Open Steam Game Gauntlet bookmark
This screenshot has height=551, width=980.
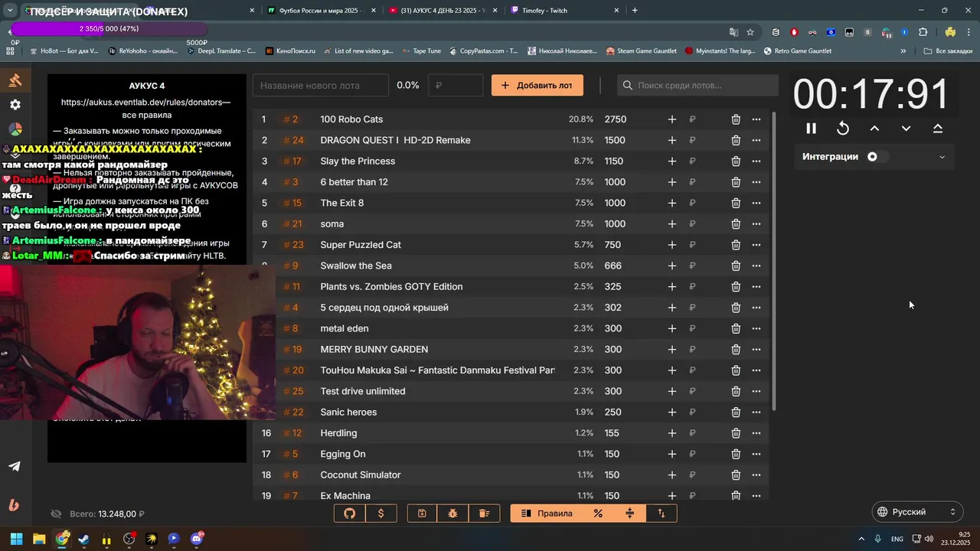pos(641,51)
